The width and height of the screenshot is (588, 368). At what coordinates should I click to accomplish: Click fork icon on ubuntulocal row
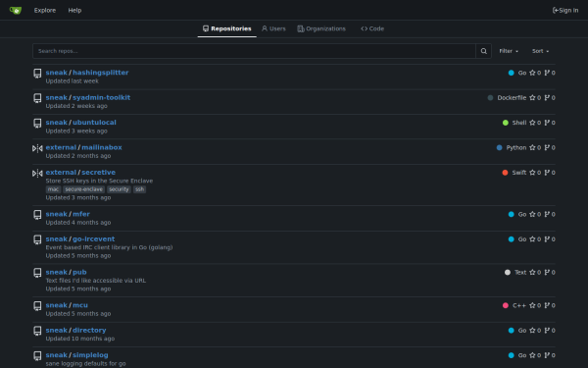click(x=547, y=123)
